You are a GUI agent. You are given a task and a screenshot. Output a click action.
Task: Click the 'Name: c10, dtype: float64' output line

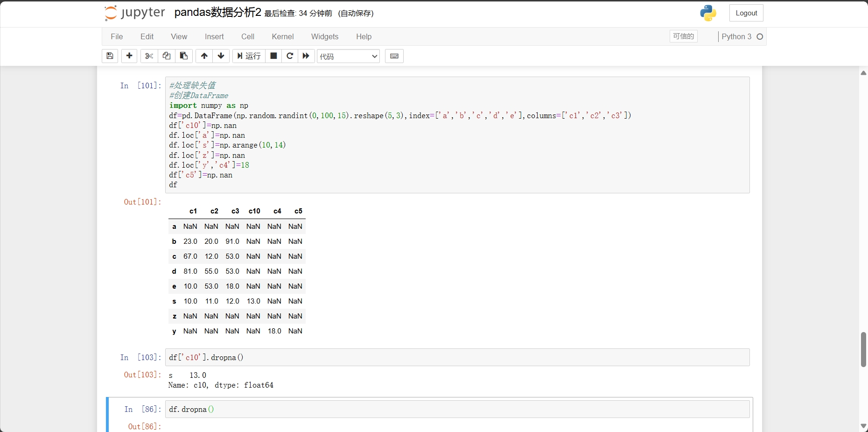coord(221,385)
